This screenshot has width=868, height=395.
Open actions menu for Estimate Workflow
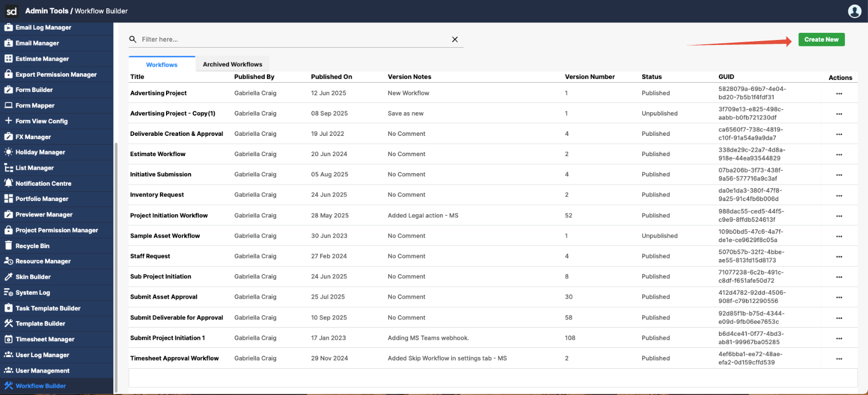[x=839, y=154]
